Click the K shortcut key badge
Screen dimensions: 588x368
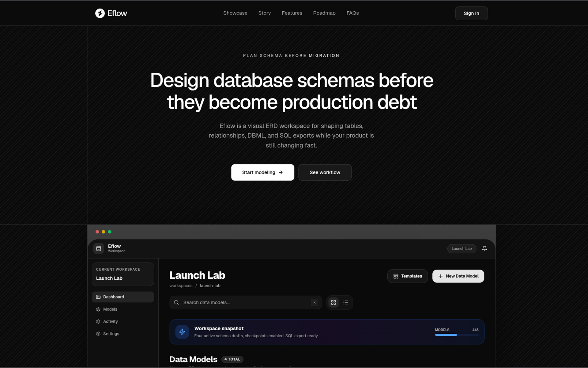click(314, 302)
